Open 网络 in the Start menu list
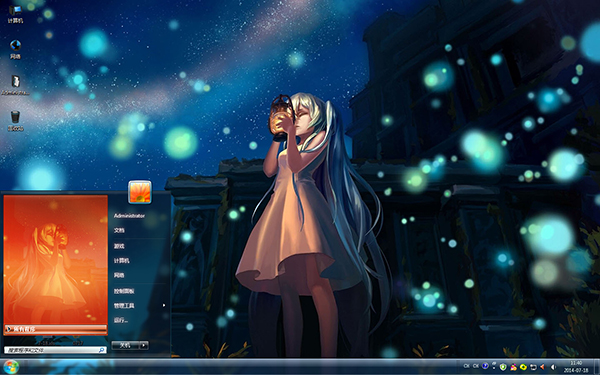 119,275
